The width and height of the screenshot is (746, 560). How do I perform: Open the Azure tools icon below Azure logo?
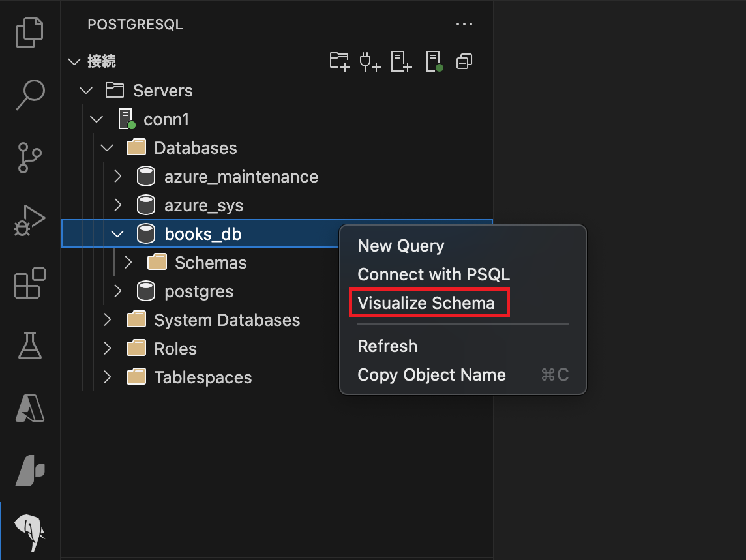pos(30,471)
